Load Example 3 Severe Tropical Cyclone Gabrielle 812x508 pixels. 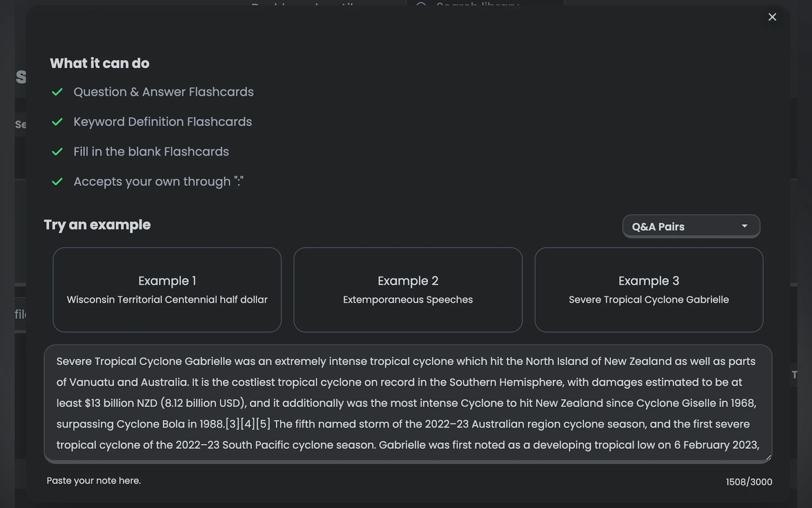(x=649, y=290)
